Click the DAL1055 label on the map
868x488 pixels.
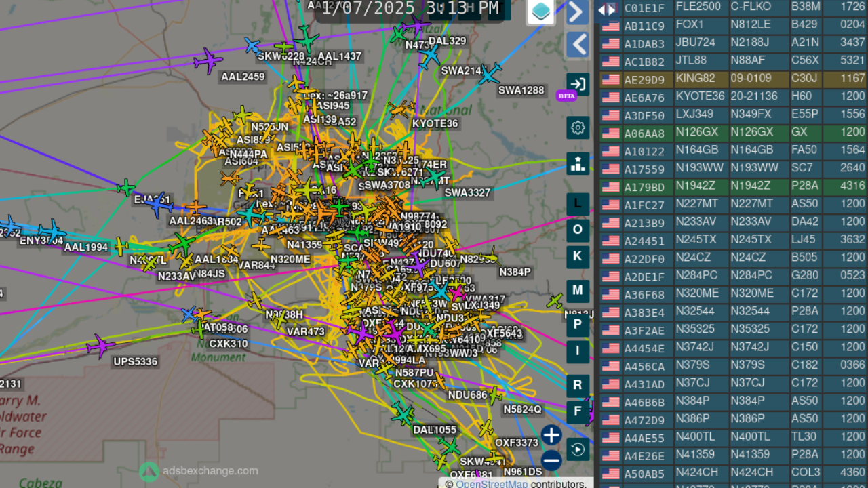click(435, 430)
